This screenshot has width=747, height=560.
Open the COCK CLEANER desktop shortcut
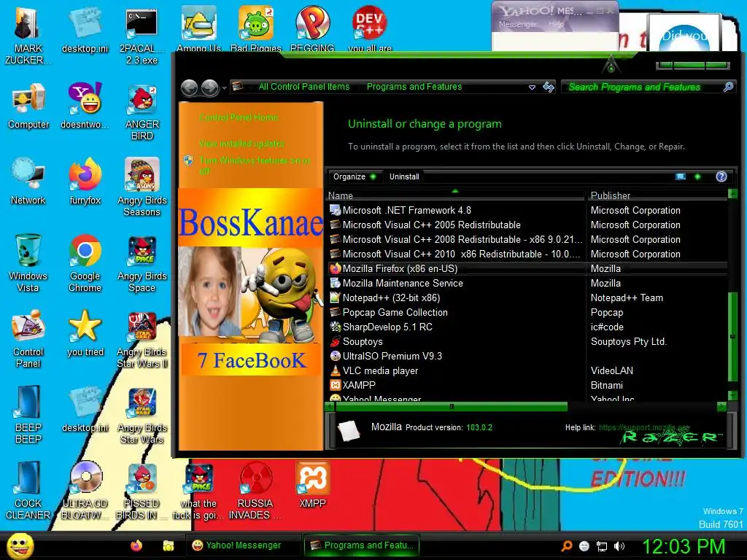pos(28,490)
